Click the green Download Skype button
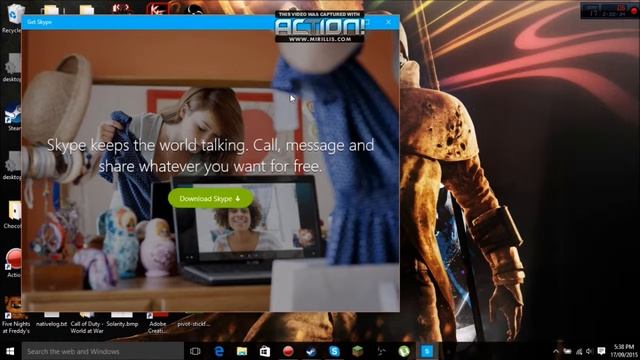Image resolution: width=640 pixels, height=360 pixels. click(211, 199)
